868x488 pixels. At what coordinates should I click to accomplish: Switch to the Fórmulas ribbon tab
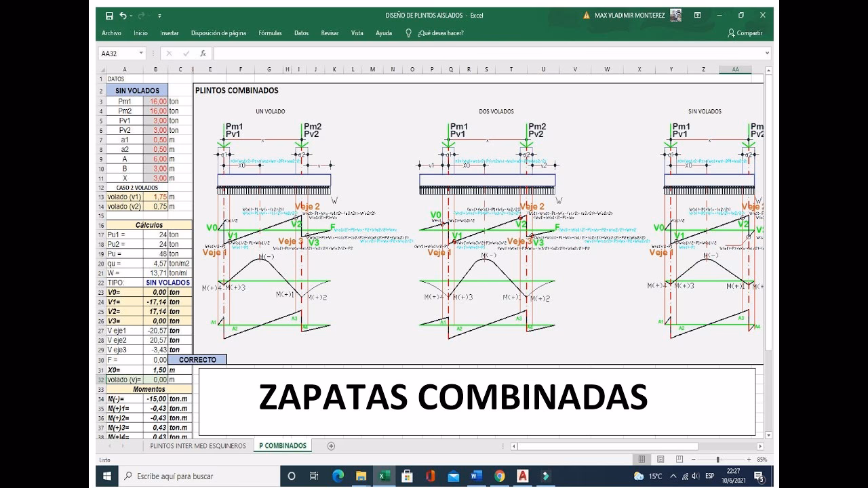tap(270, 33)
